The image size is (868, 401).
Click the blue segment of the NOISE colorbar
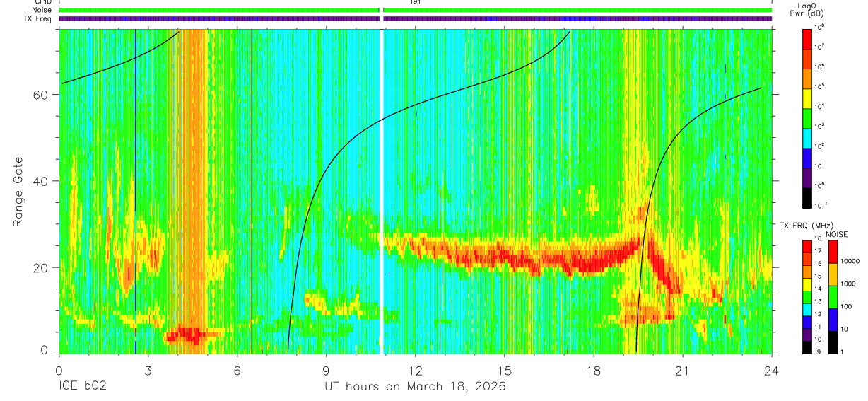[832, 319]
